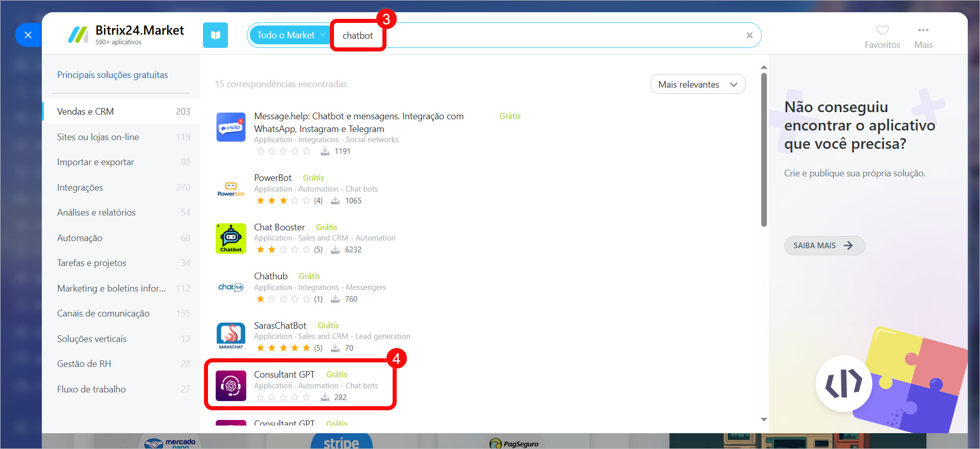
Task: Open the SarasChatBot app title
Action: pyautogui.click(x=280, y=326)
